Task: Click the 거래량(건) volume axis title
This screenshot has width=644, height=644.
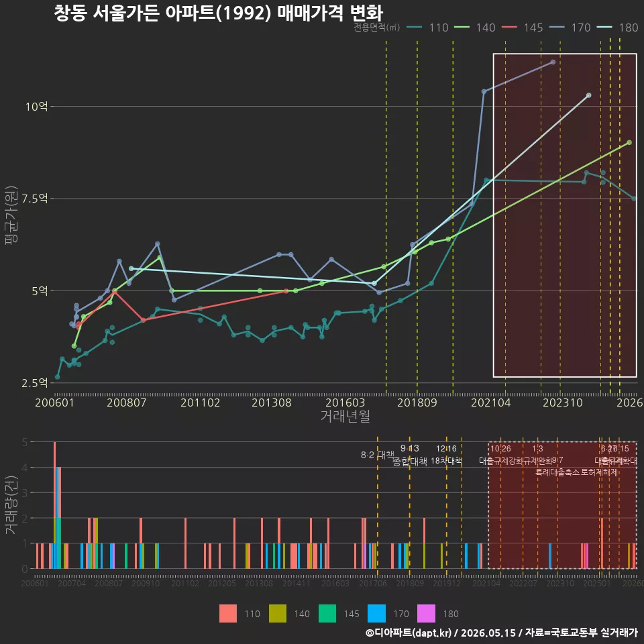Action: point(11,505)
